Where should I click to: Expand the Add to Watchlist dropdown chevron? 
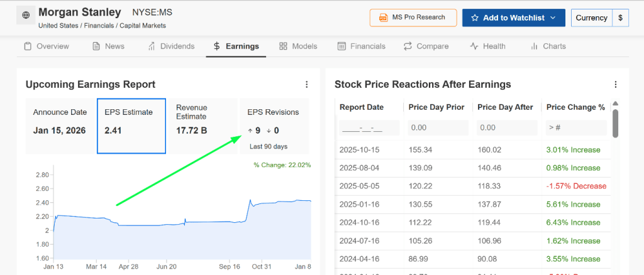click(553, 18)
